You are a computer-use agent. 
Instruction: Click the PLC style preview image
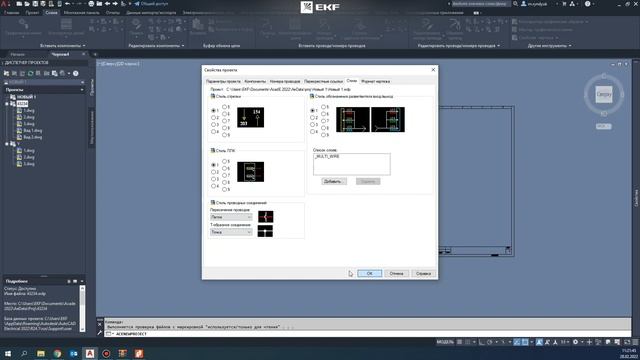click(250, 171)
